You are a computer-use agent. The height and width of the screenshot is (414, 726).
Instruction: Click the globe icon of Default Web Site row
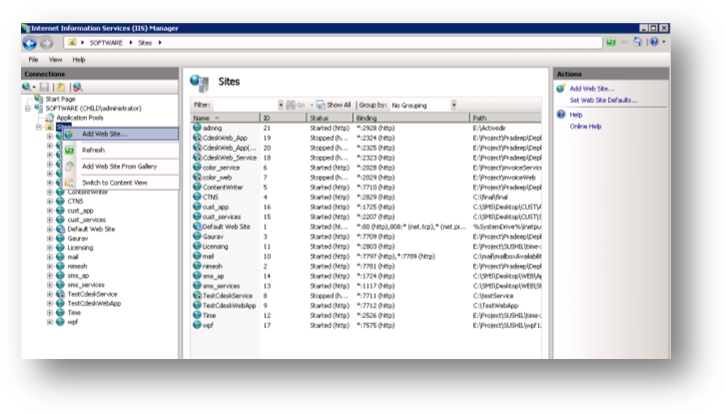tap(197, 226)
